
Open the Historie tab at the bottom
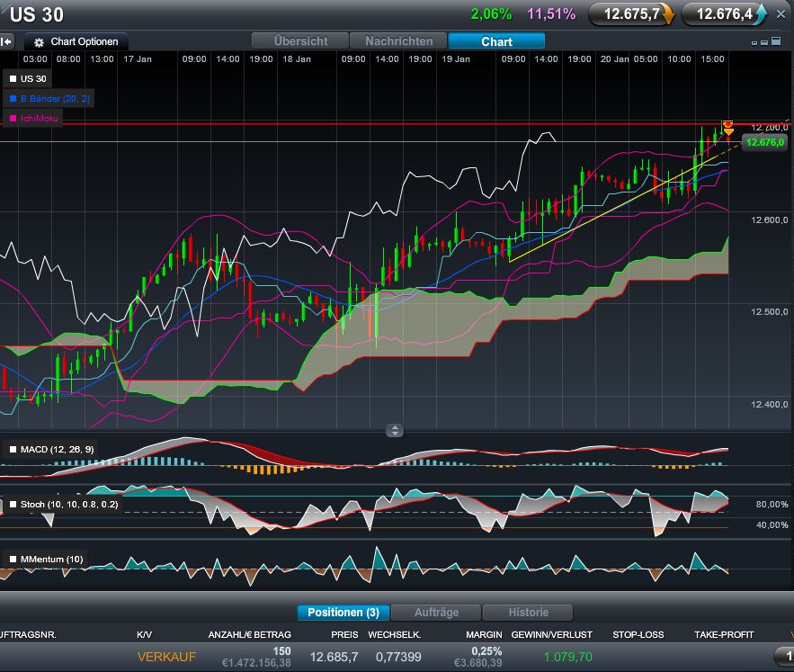528,613
